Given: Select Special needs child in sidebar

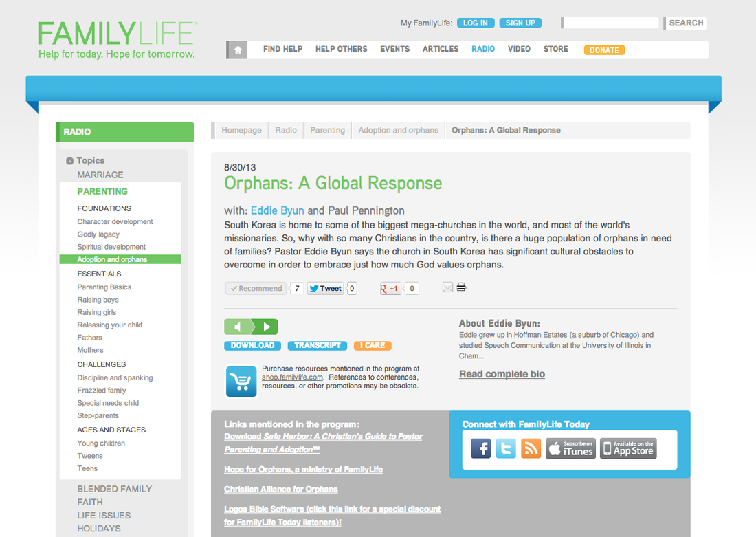Looking at the screenshot, I should click(108, 403).
